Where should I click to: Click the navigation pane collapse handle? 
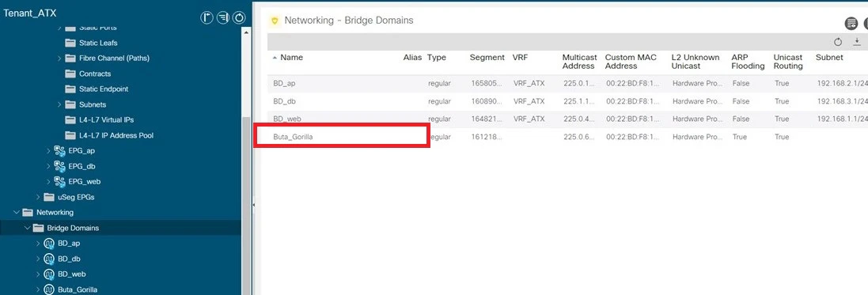(x=253, y=206)
